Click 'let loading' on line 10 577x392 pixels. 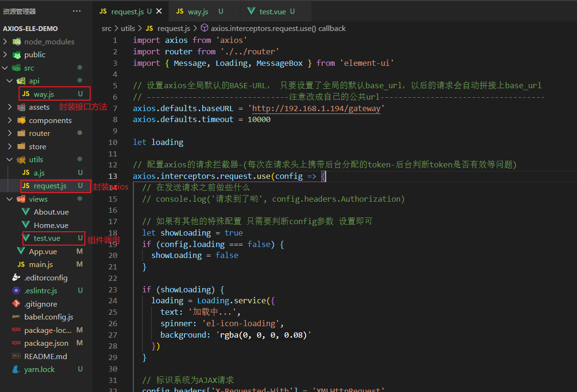coord(158,142)
